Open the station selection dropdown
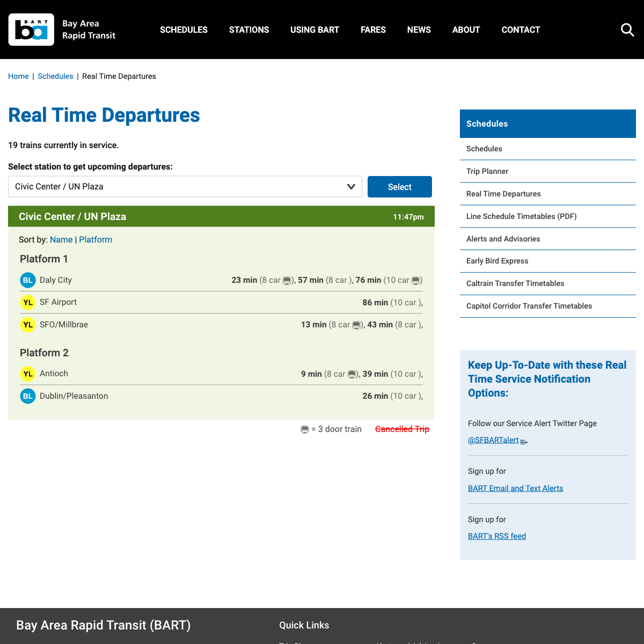This screenshot has height=644, width=644. [x=185, y=187]
